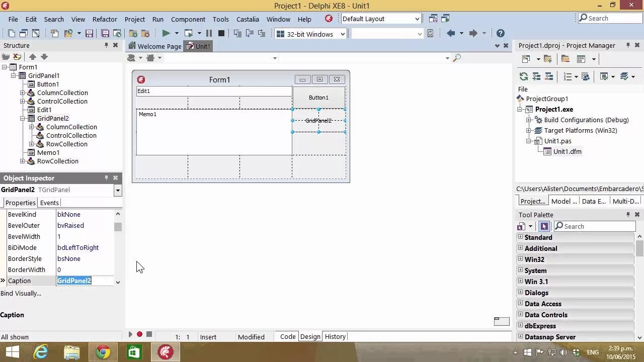644x362 pixels.
Task: Click Button1 on the Form1 designer
Action: click(x=318, y=98)
